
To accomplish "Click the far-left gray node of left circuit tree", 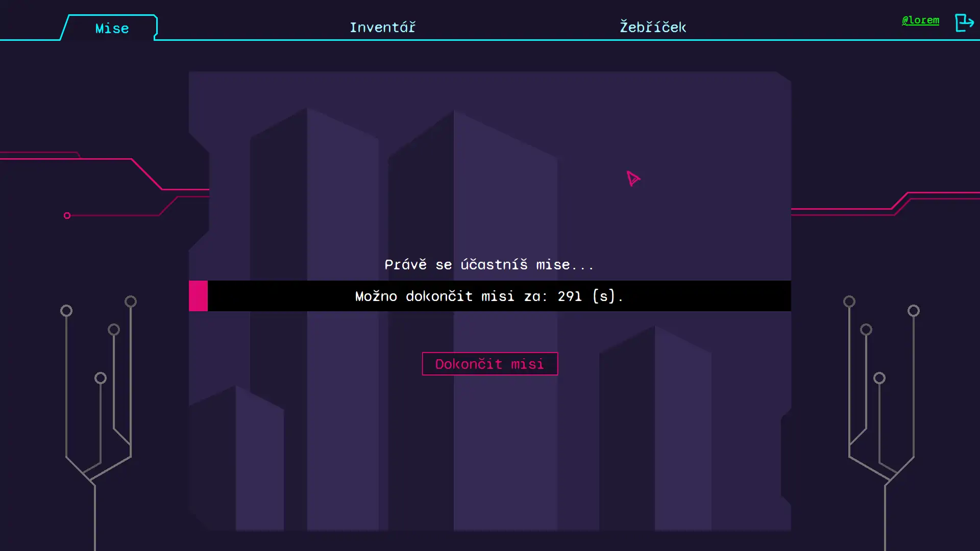I will (66, 311).
